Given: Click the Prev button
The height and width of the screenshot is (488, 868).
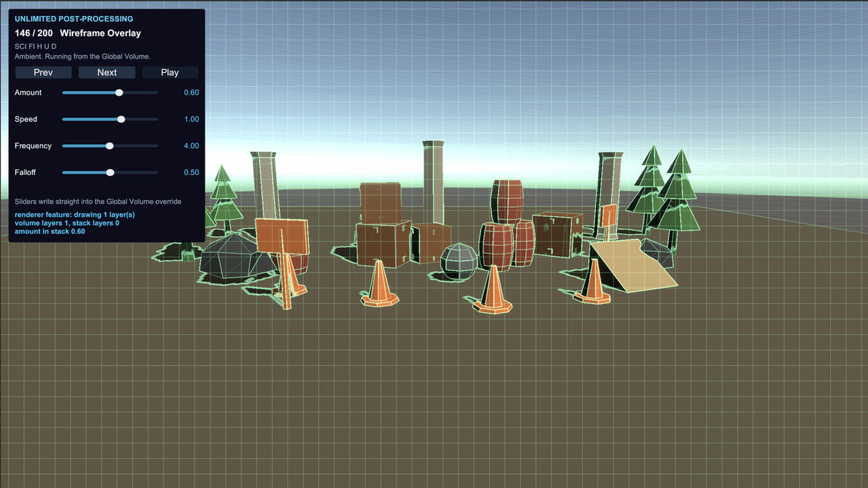Looking at the screenshot, I should pyautogui.click(x=43, y=72).
